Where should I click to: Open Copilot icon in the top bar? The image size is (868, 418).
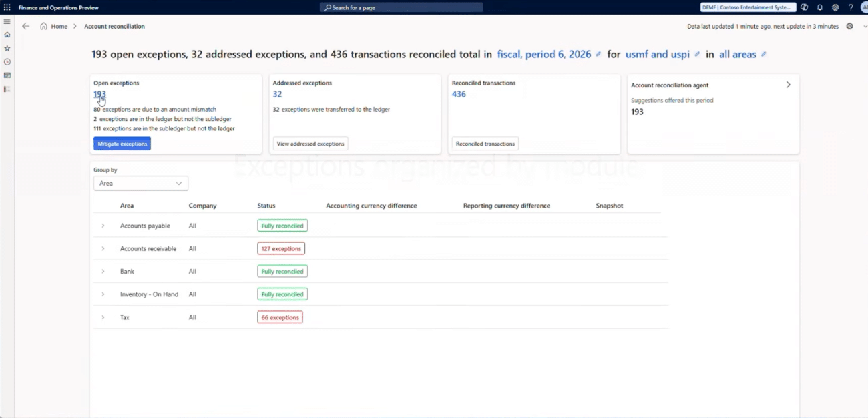point(805,7)
